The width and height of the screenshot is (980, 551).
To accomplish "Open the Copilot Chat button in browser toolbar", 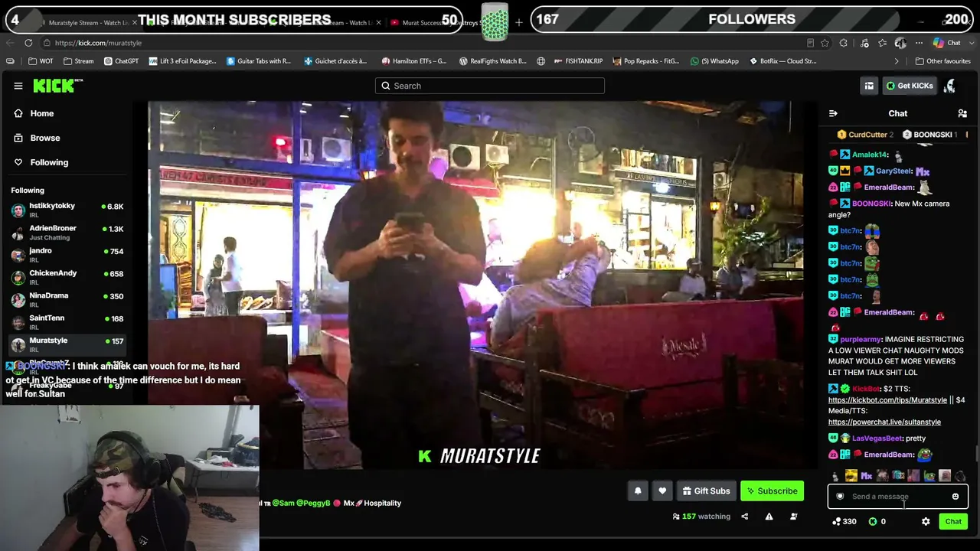I will point(947,43).
